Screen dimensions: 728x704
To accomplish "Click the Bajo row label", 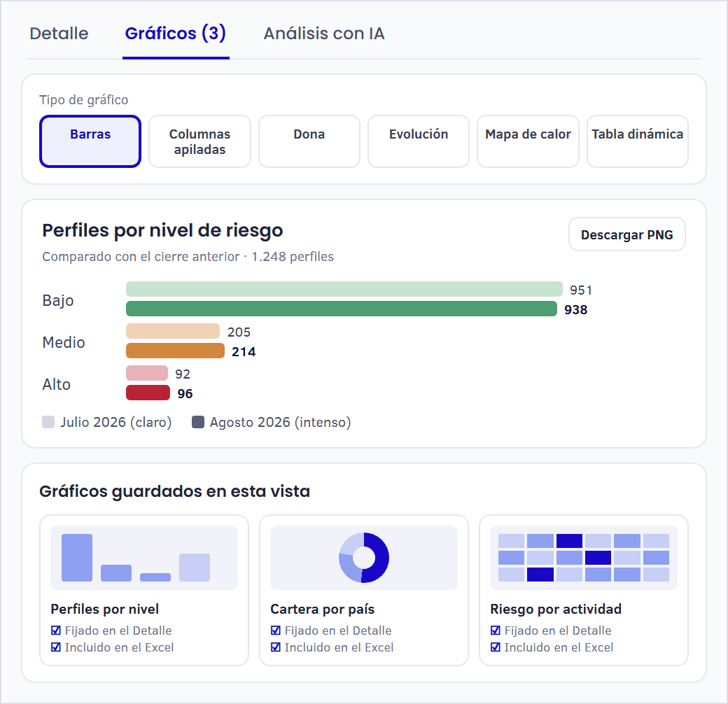I will pyautogui.click(x=58, y=300).
